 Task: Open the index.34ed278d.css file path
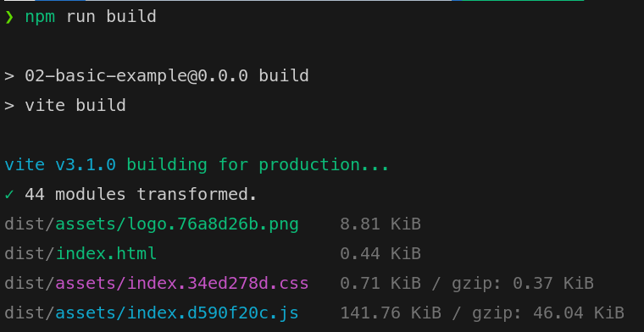coord(157,283)
